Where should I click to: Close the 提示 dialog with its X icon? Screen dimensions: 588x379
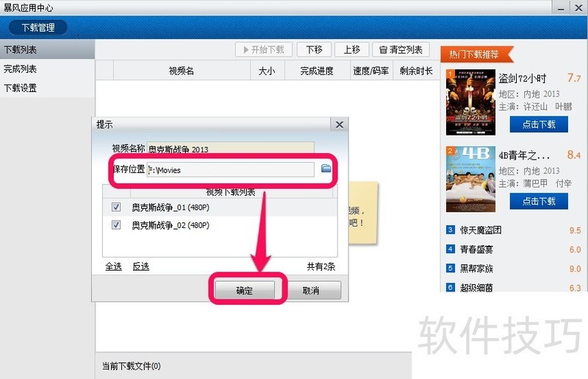click(x=339, y=125)
